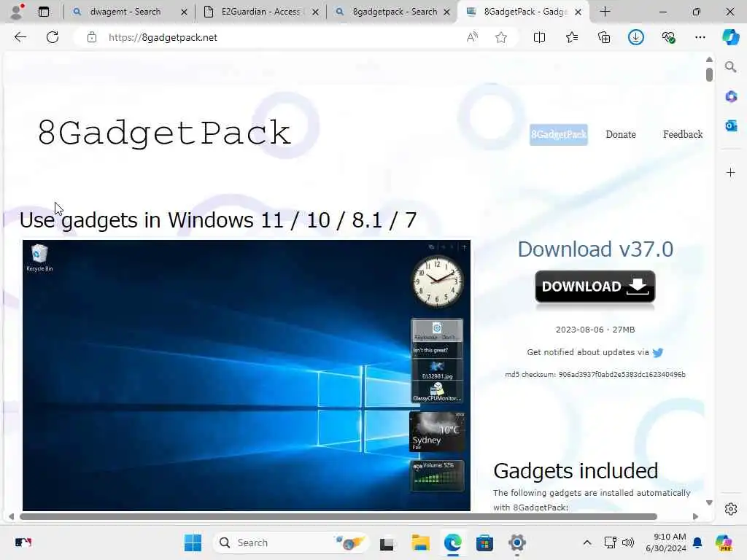Open File Explorer from taskbar
Image resolution: width=747 pixels, height=560 pixels.
tap(421, 542)
